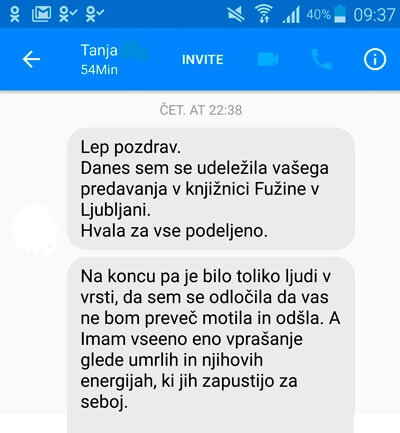Tap the 54Min last active label
The height and width of the screenshot is (433, 400).
pos(99,70)
